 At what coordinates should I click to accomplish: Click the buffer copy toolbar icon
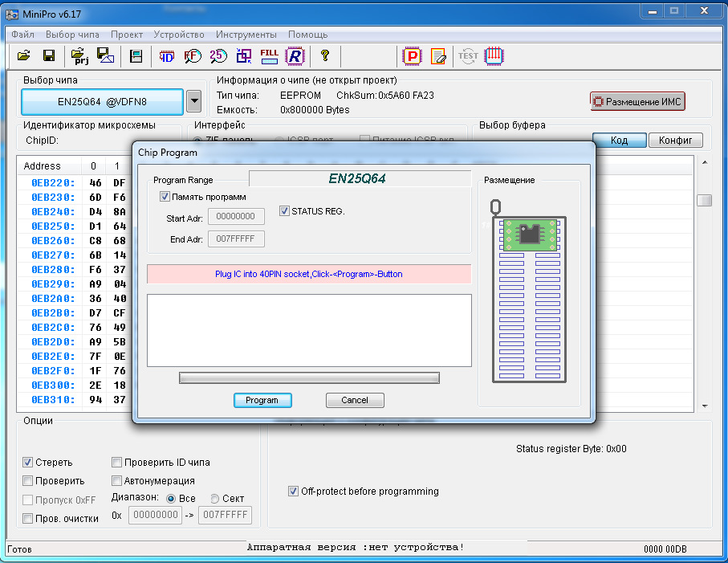[x=244, y=56]
